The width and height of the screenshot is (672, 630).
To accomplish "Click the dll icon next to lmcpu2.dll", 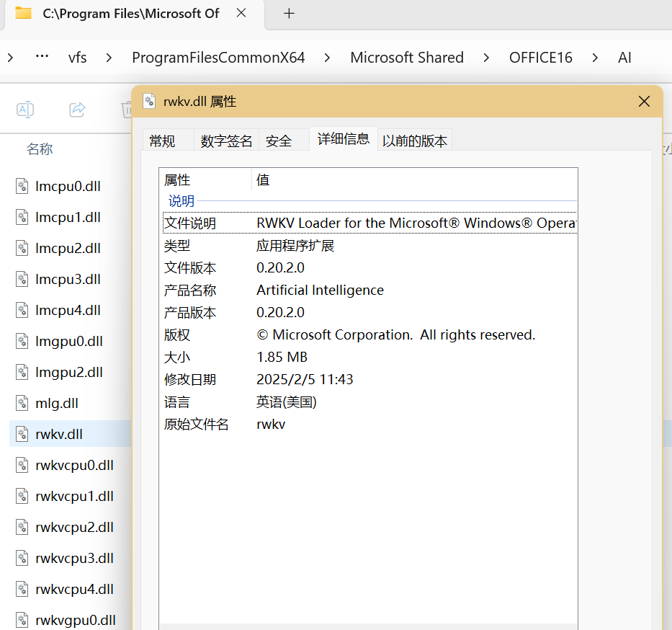I will (x=22, y=248).
